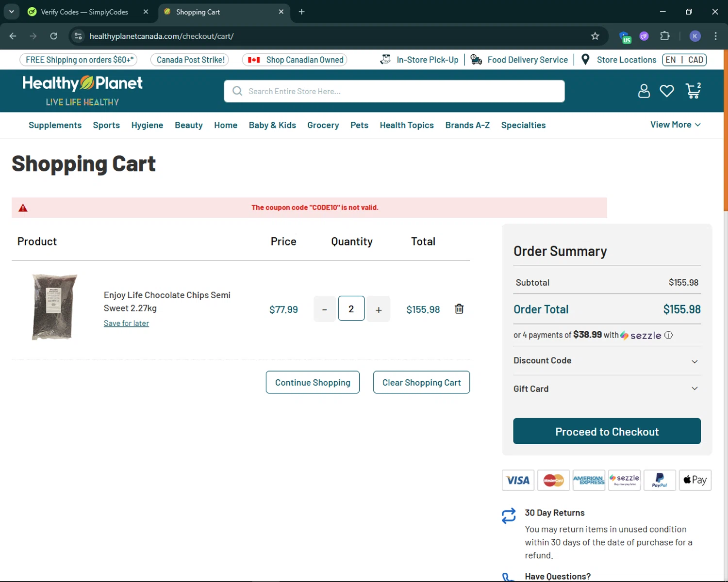Open the Enjoy Life Chocolate Chips product link
Image resolution: width=728 pixels, height=582 pixels.
click(167, 301)
